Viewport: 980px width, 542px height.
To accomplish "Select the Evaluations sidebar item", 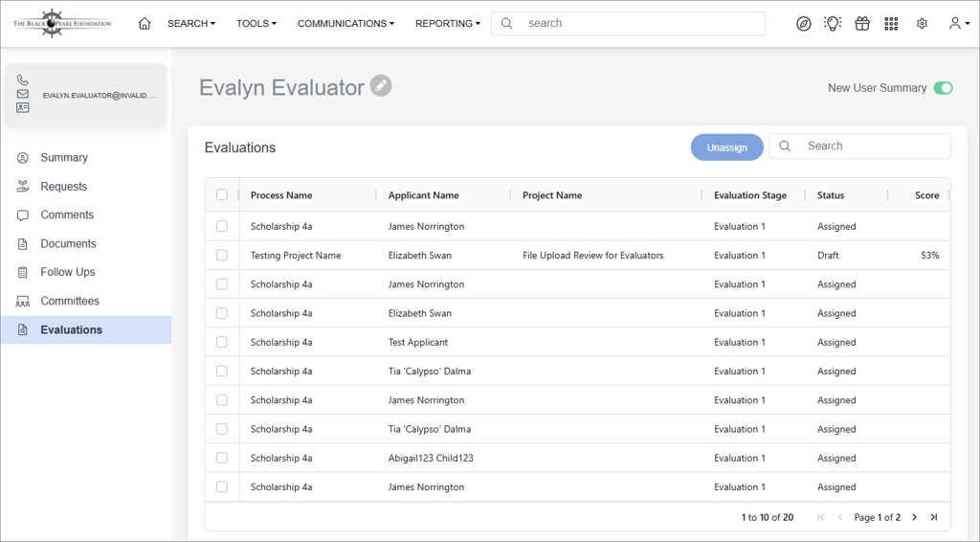I will (86, 329).
